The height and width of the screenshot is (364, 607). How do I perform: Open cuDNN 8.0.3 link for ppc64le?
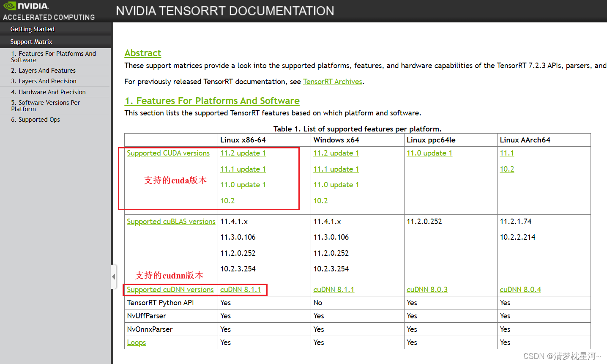427,290
